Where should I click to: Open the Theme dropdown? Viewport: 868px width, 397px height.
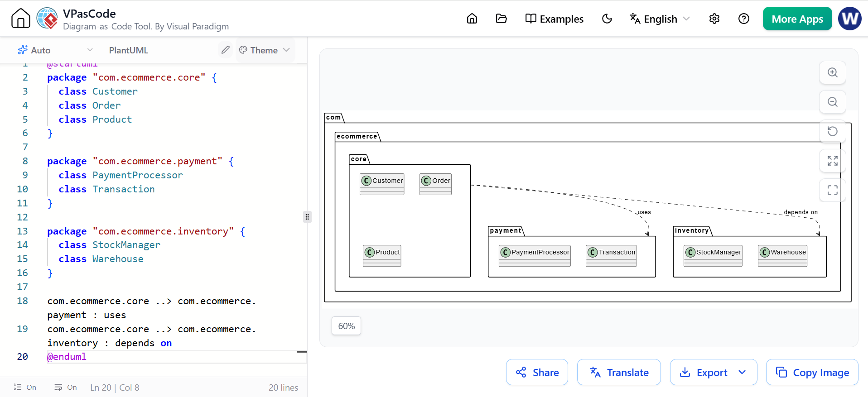(x=264, y=50)
